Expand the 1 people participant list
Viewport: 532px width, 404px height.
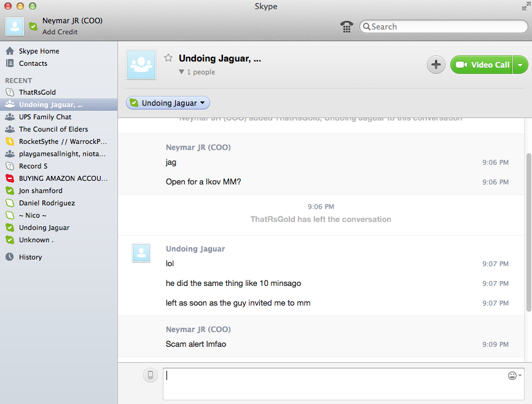(197, 72)
